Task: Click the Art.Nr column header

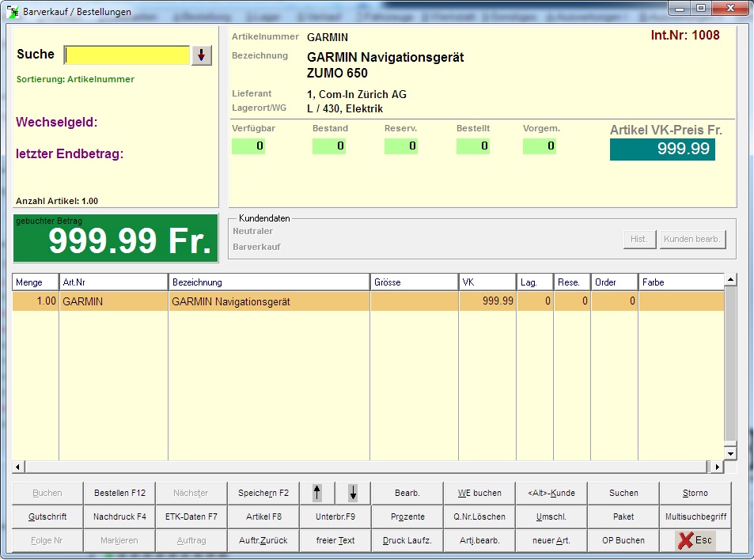Action: click(x=113, y=282)
